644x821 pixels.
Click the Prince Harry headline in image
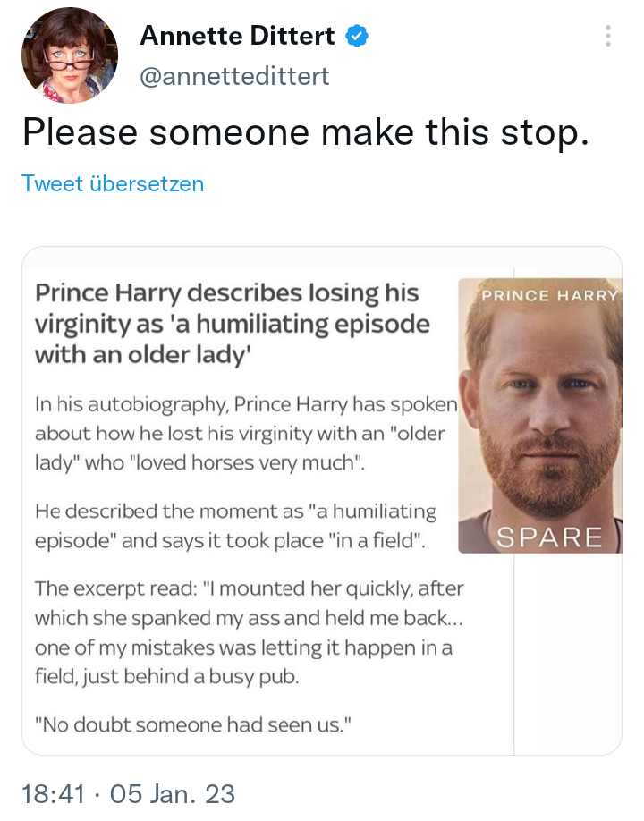point(233,324)
